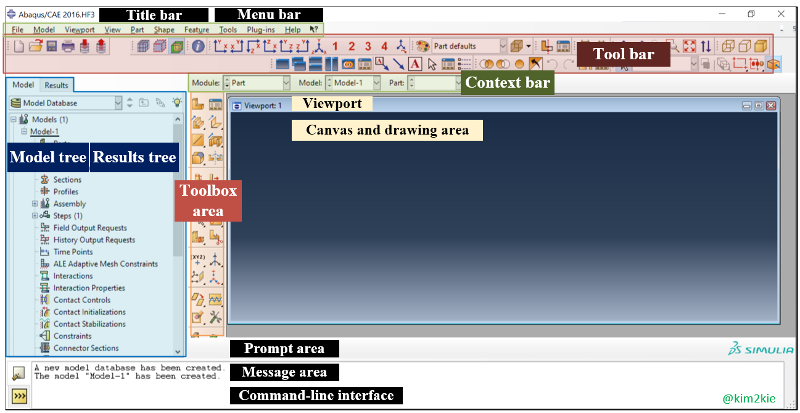Open the Viewport menu
The width and height of the screenshot is (800, 413).
tap(80, 30)
